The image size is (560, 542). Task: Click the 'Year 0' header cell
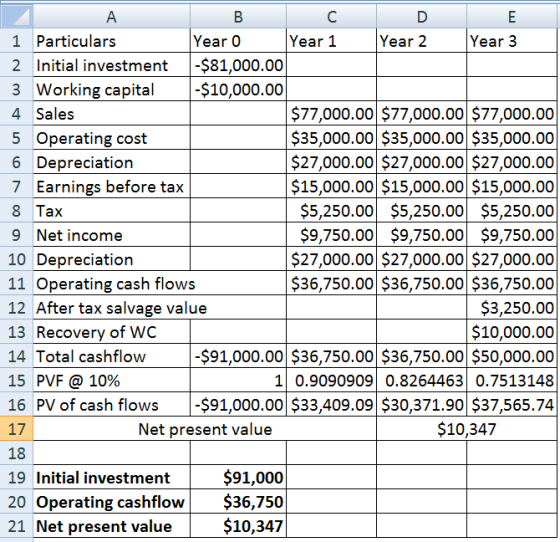tap(238, 41)
